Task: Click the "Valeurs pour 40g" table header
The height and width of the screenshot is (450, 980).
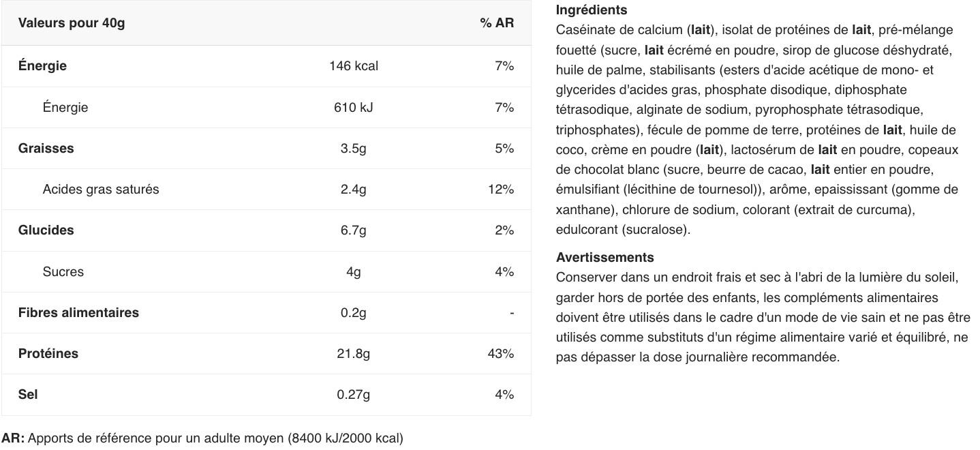Action: (72, 23)
